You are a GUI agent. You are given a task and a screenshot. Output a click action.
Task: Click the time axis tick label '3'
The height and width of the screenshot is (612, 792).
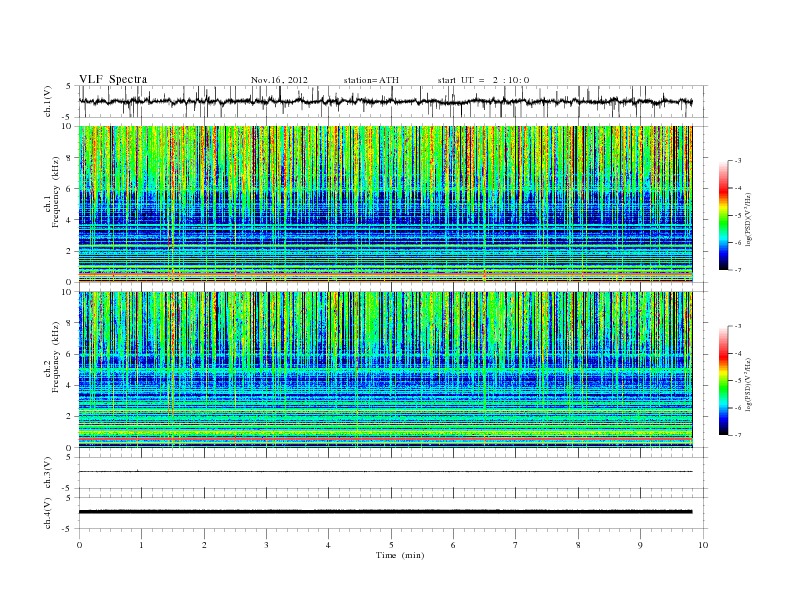point(266,545)
